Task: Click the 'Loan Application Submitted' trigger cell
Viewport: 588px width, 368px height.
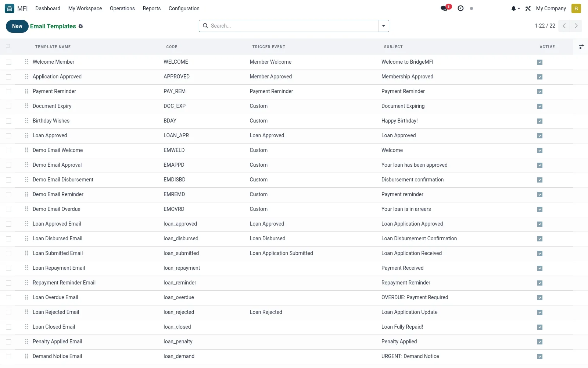Action: (281, 253)
